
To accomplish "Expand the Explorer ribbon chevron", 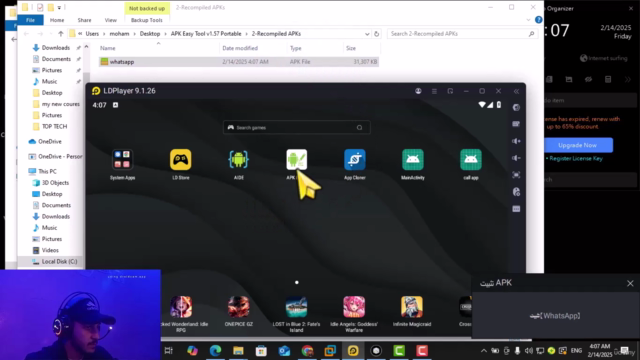I will 528,20.
